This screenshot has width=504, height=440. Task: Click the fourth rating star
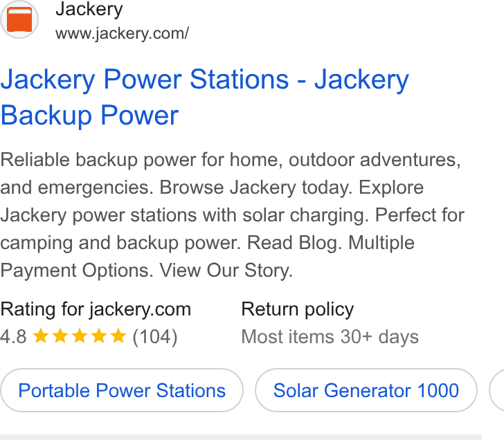coord(99,336)
